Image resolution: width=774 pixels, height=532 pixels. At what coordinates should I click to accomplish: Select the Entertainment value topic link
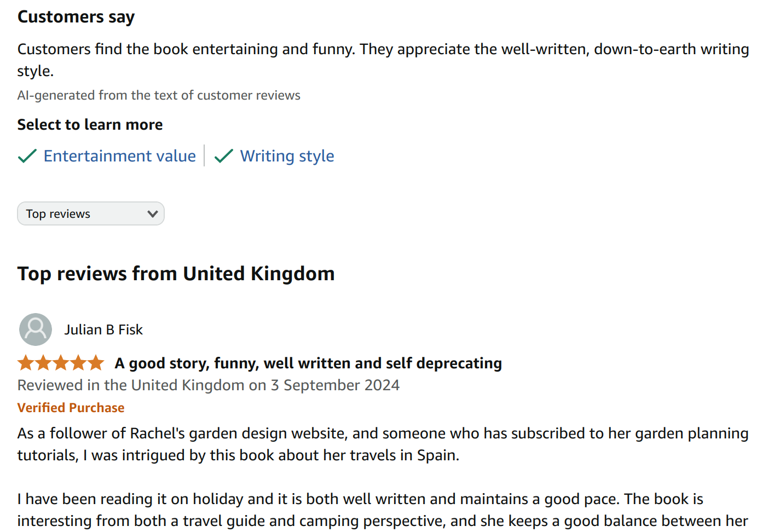tap(119, 157)
